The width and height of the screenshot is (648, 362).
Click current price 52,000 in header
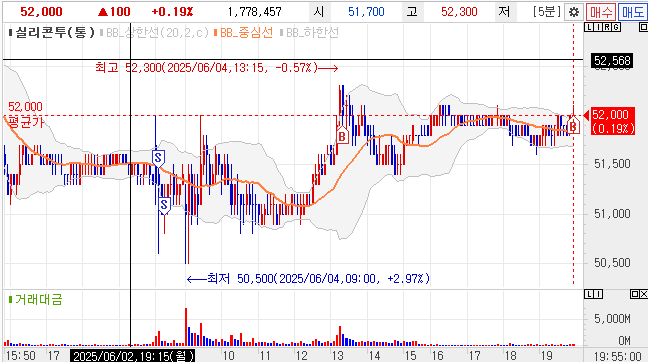(41, 12)
